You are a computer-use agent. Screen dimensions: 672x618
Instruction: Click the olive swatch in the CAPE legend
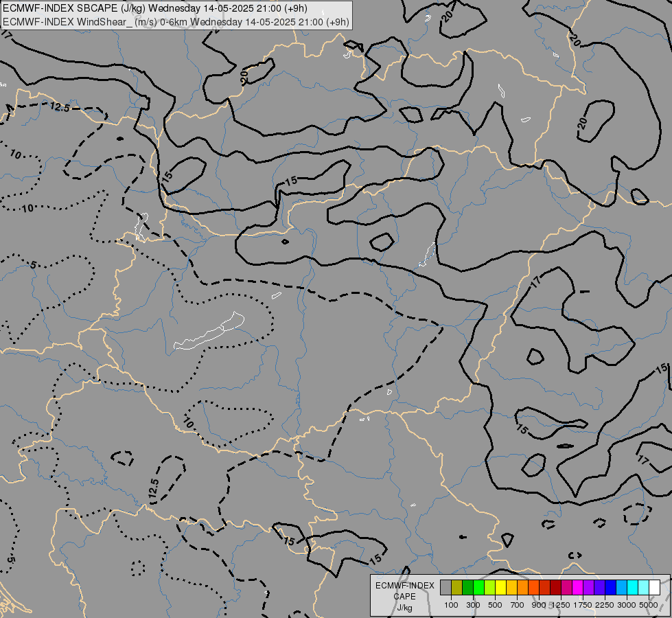tap(457, 587)
